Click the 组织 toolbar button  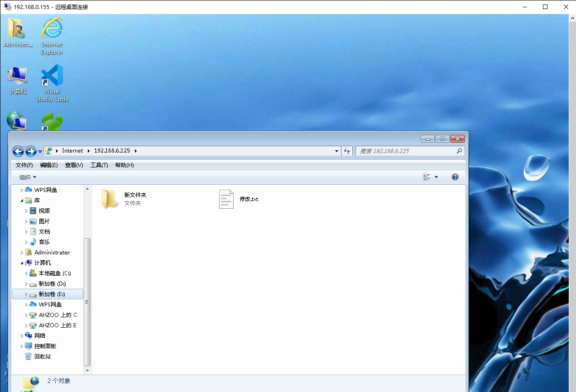(x=28, y=177)
